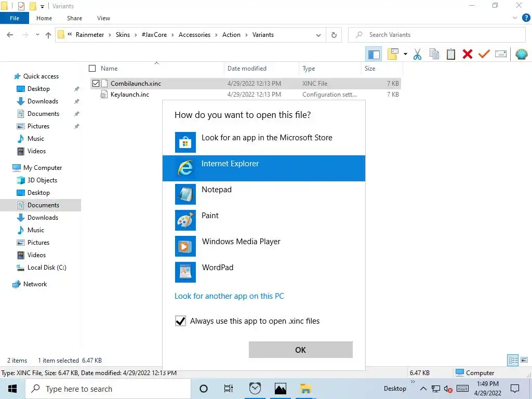Click the Rename icon in toolbar
Image resolution: width=532 pixels, height=399 pixels.
tap(501, 54)
